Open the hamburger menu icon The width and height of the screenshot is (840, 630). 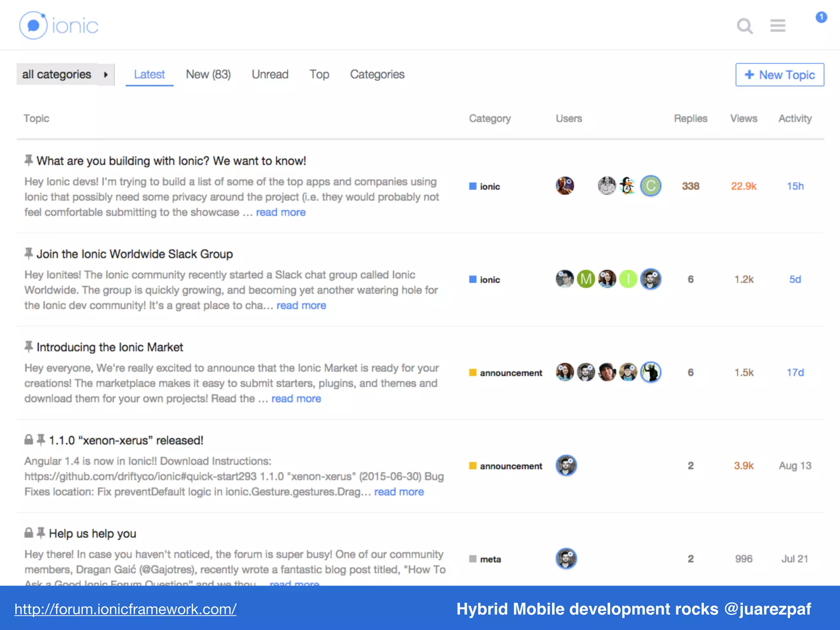point(778,25)
